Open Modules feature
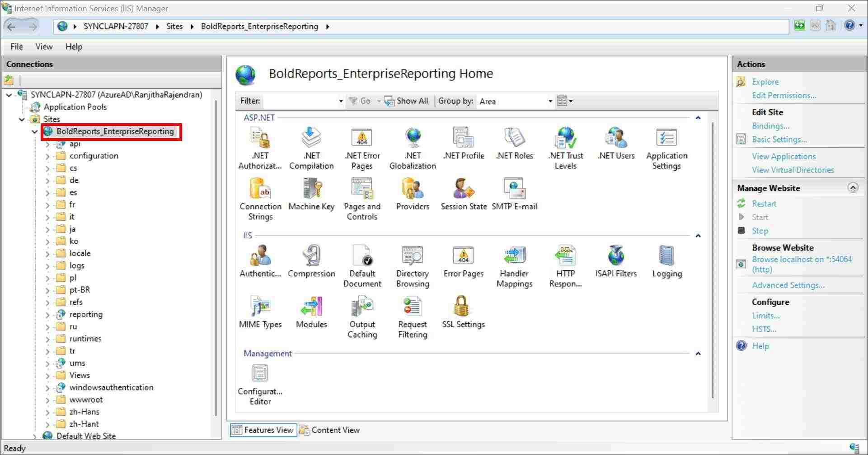 point(311,312)
